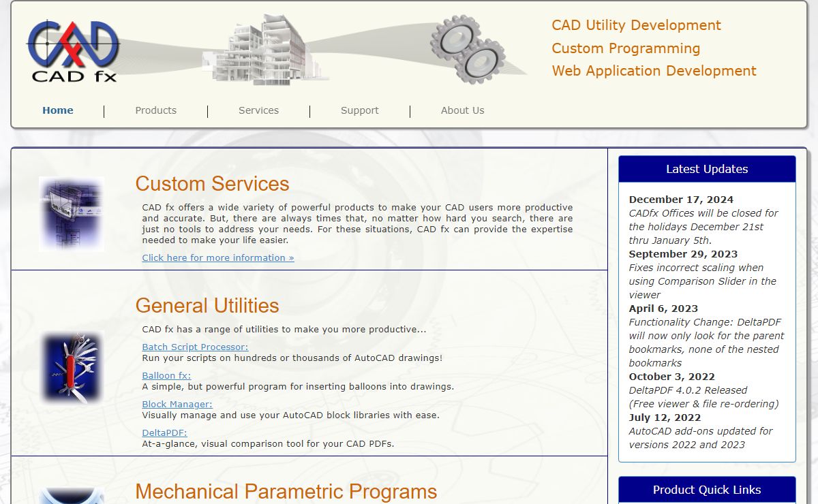This screenshot has width=818, height=504.
Task: Click 'A simple, but powerful program' description
Action: (298, 386)
